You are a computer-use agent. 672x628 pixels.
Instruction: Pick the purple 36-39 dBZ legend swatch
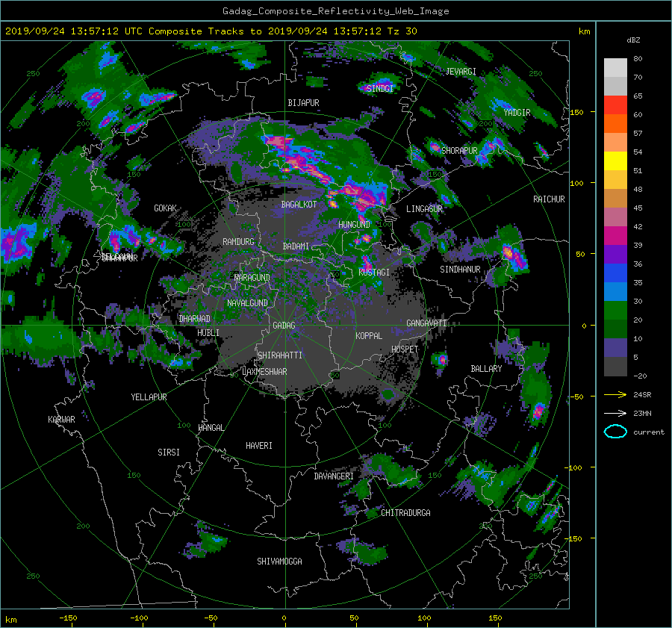pyautogui.click(x=615, y=254)
